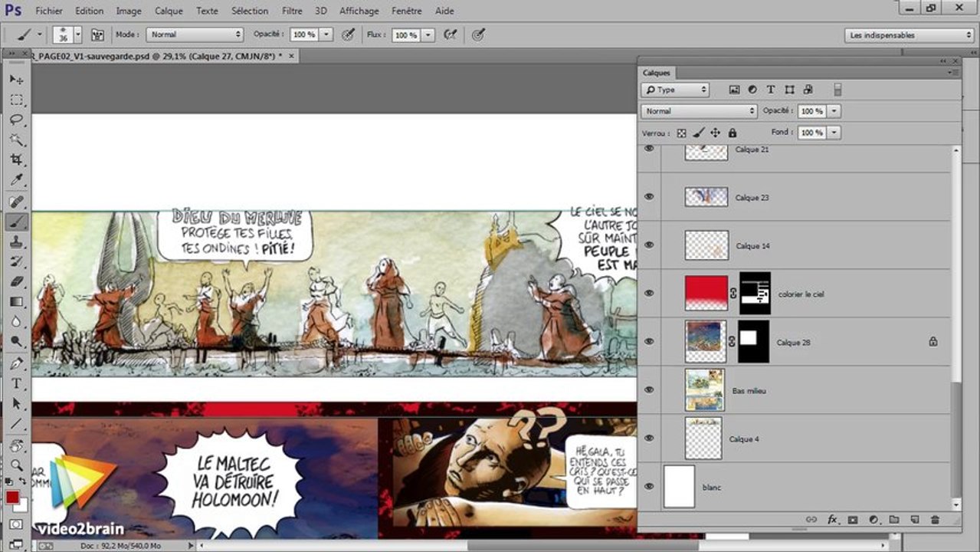This screenshot has height=552, width=980.
Task: Select the Line shape tool
Action: point(17,423)
